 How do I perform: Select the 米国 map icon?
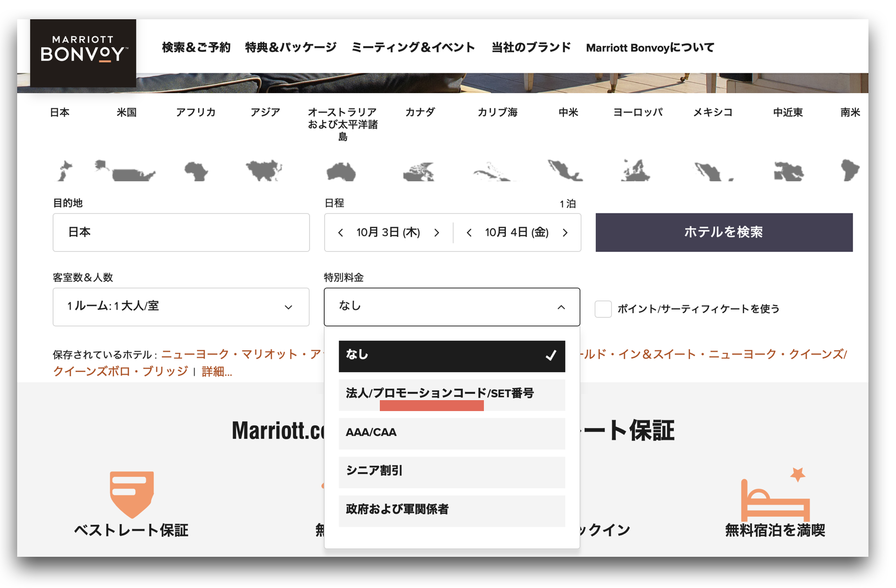click(x=125, y=171)
